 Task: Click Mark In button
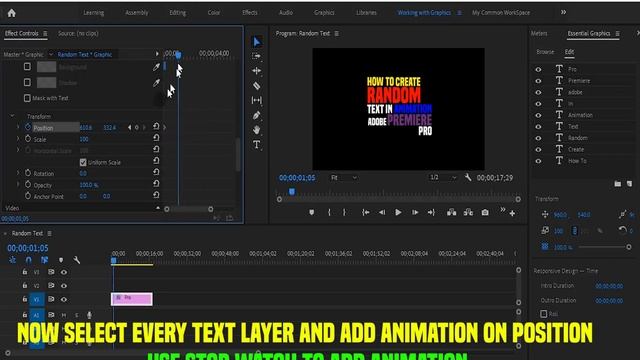[329, 212]
